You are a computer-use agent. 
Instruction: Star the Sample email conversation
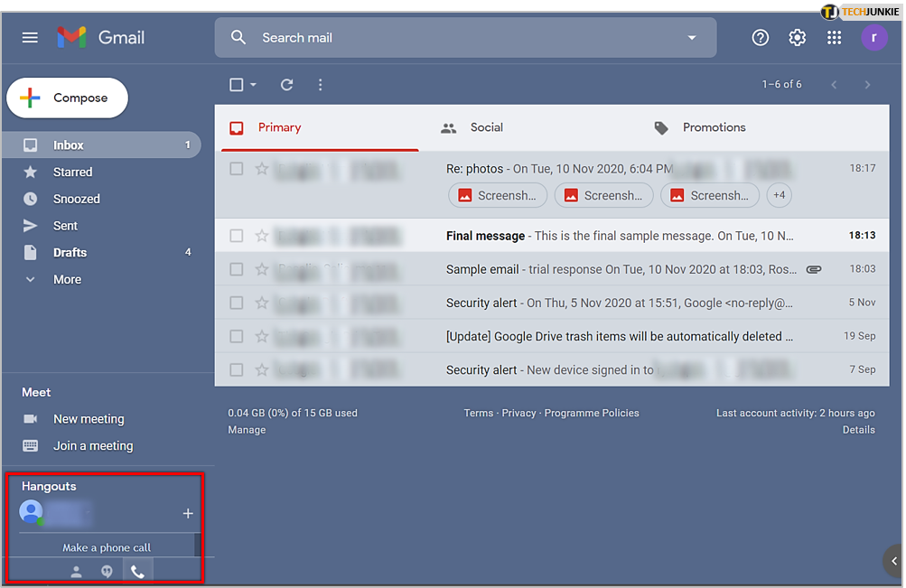(262, 268)
